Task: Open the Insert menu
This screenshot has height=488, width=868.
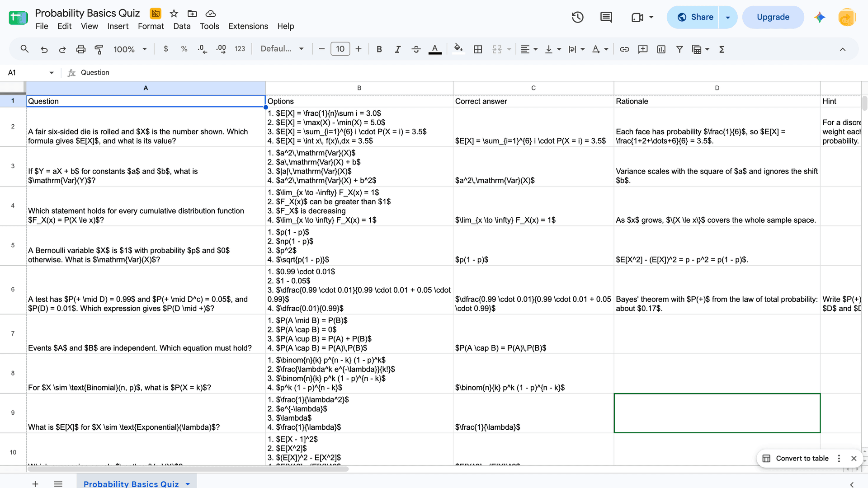Action: 118,26
